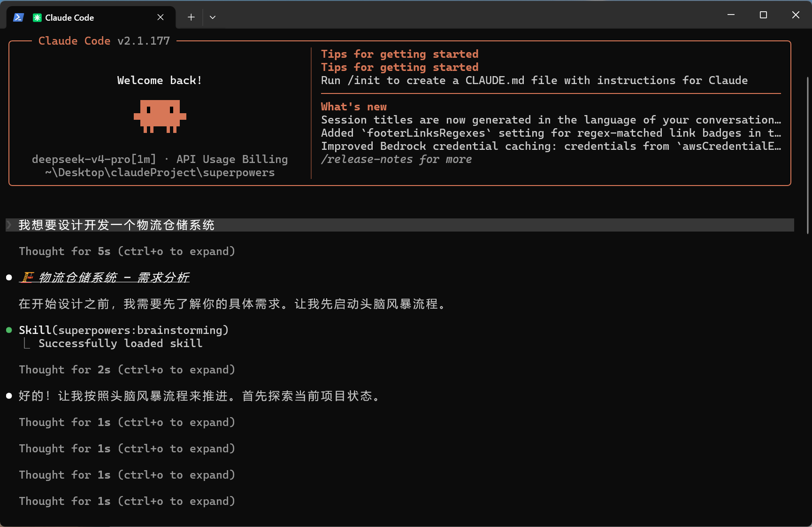Close the Claude Code tab
This screenshot has height=527, width=812.
pyautogui.click(x=161, y=17)
